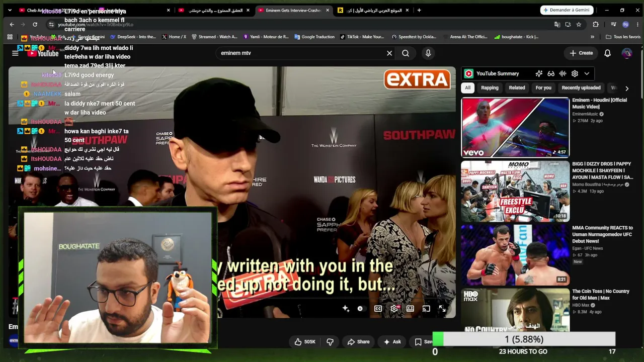This screenshot has height=362, width=644.
Task: Open YouTube Summary AI sparkle action
Action: coord(539,73)
